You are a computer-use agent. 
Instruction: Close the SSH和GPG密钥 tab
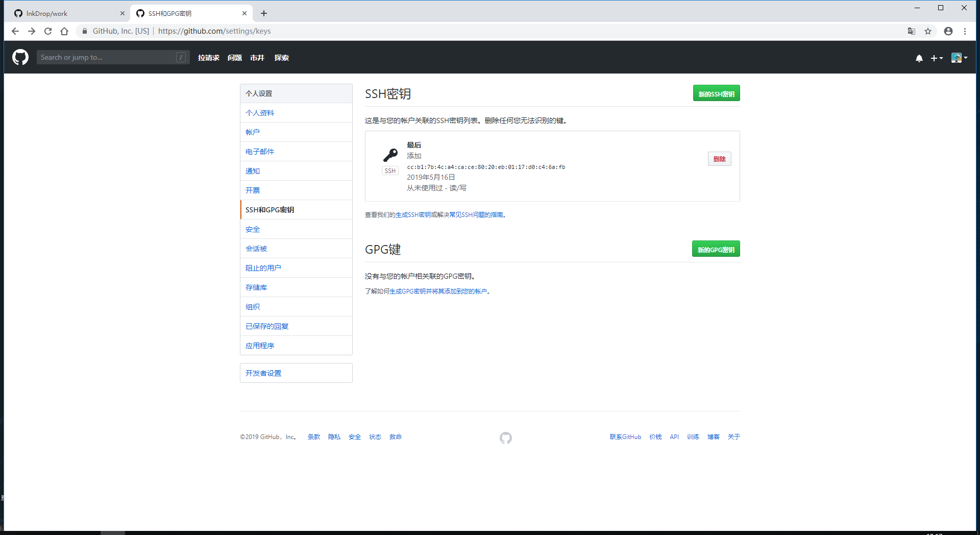[x=244, y=13]
